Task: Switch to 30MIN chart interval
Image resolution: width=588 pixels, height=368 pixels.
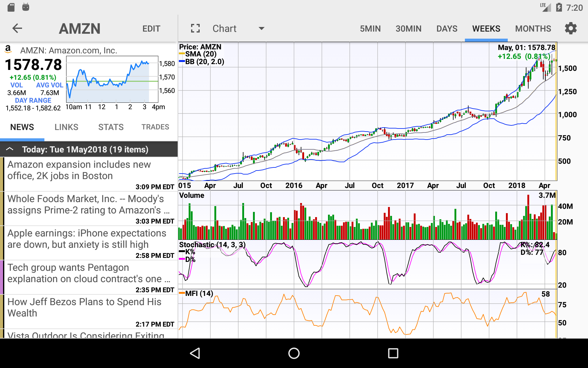Action: (409, 29)
